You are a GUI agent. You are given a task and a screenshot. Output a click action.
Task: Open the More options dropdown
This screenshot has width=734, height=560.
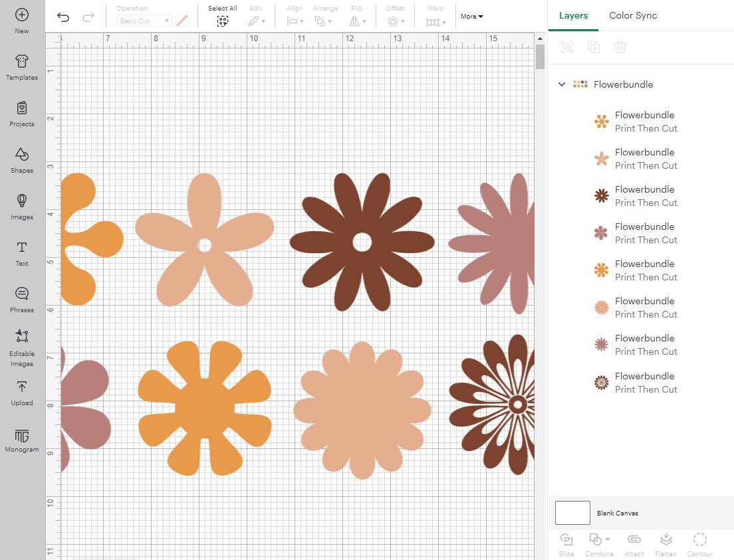coord(471,16)
